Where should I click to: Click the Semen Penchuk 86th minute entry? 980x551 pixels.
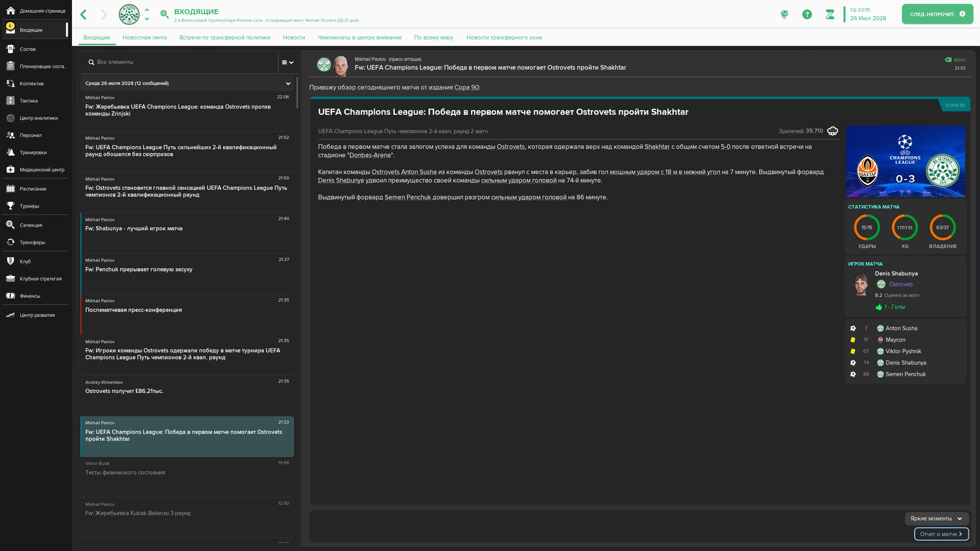click(906, 374)
